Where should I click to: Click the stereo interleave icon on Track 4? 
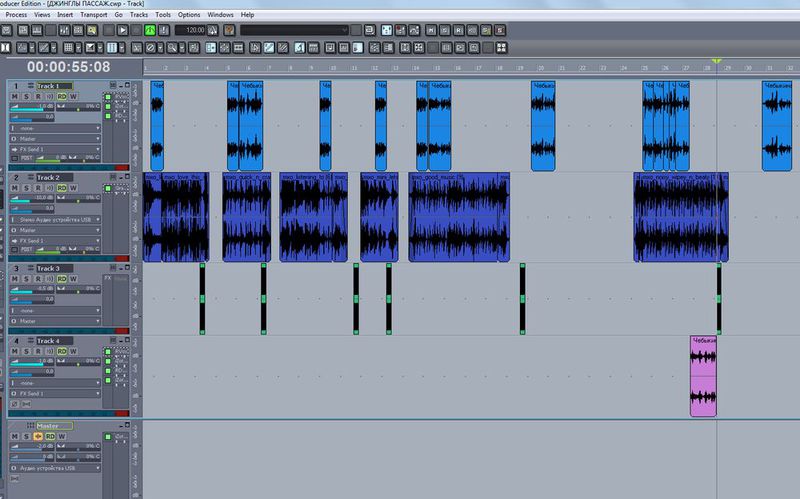(x=26, y=404)
